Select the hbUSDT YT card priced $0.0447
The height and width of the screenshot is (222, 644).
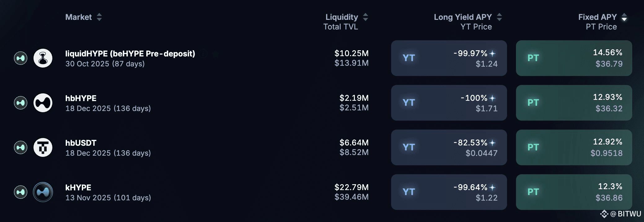pos(449,147)
